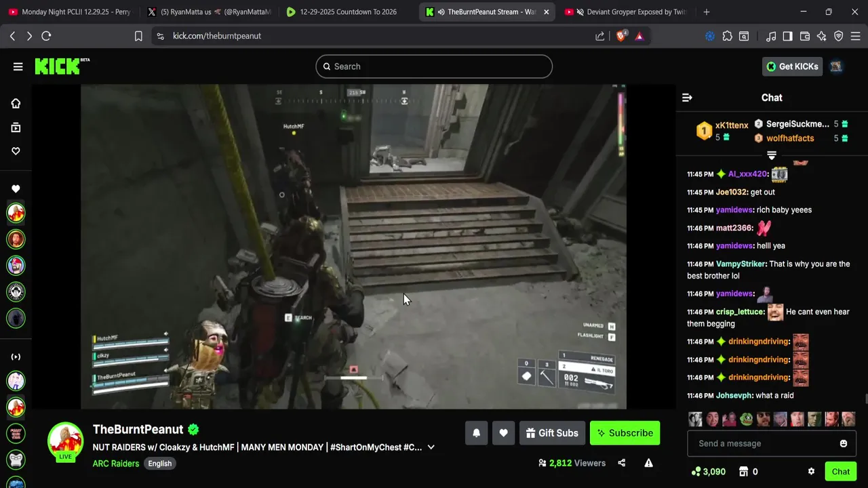Screen dimensions: 868x488
Task: Click chat username VampyStriker
Action: click(x=741, y=264)
